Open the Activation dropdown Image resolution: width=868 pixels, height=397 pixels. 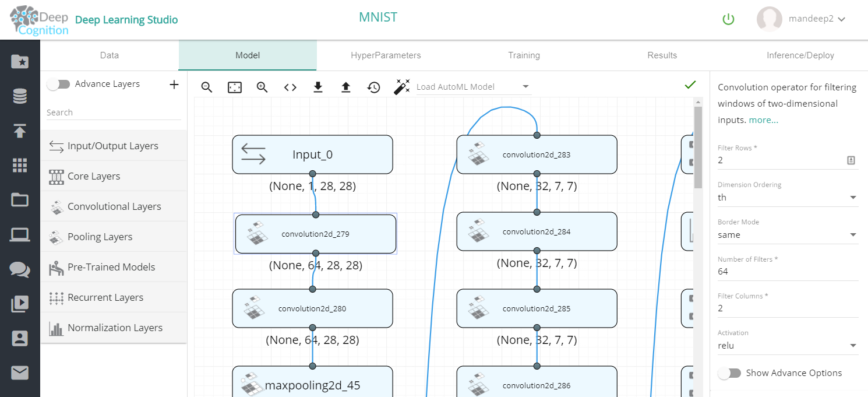788,345
